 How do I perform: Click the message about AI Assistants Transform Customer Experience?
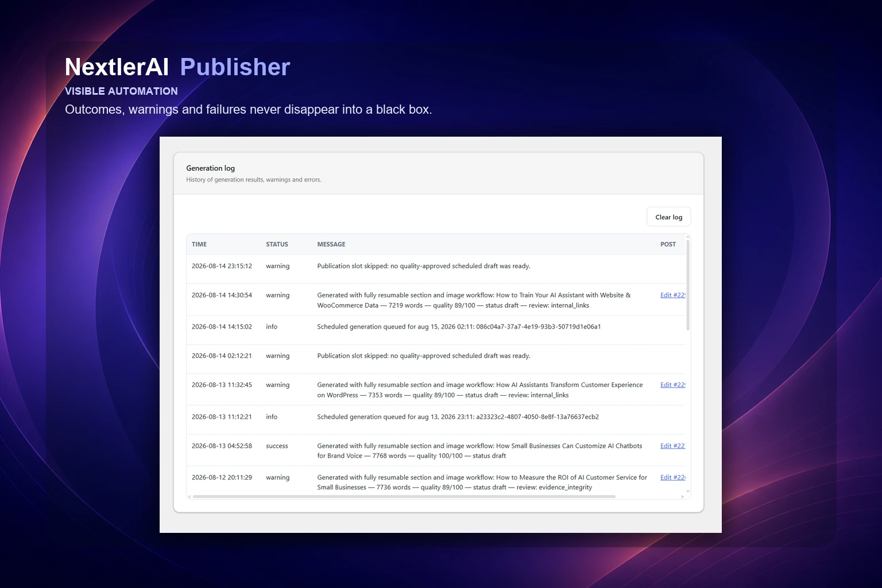pos(480,390)
